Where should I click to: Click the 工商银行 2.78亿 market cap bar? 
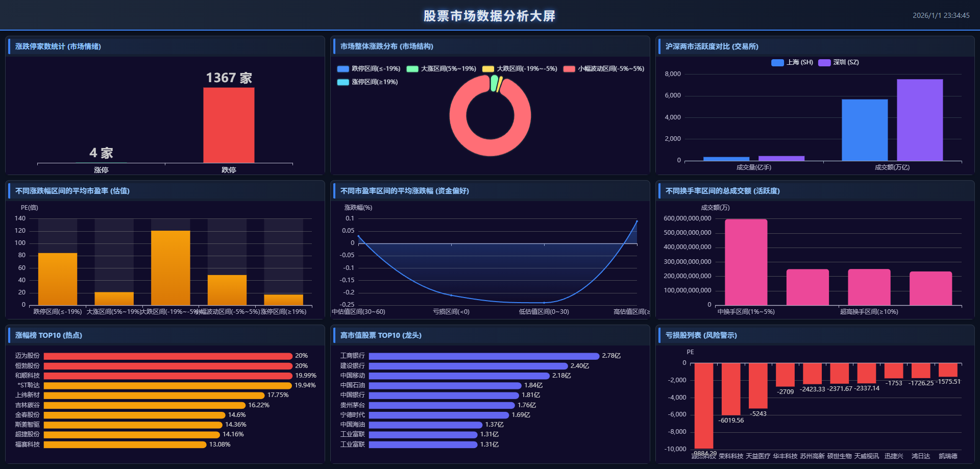tap(483, 356)
